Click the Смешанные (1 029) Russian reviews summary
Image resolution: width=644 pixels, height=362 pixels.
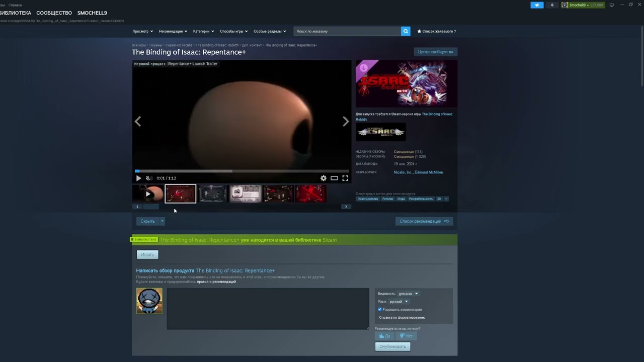click(410, 156)
